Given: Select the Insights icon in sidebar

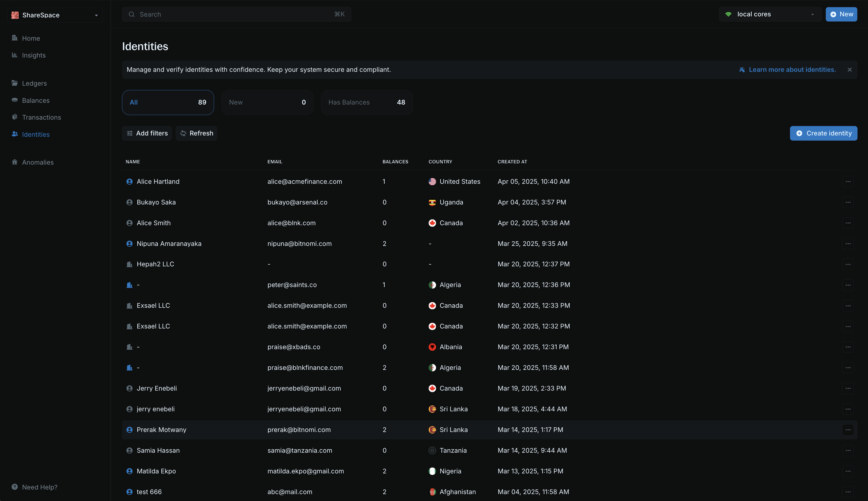Looking at the screenshot, I should click(x=14, y=55).
